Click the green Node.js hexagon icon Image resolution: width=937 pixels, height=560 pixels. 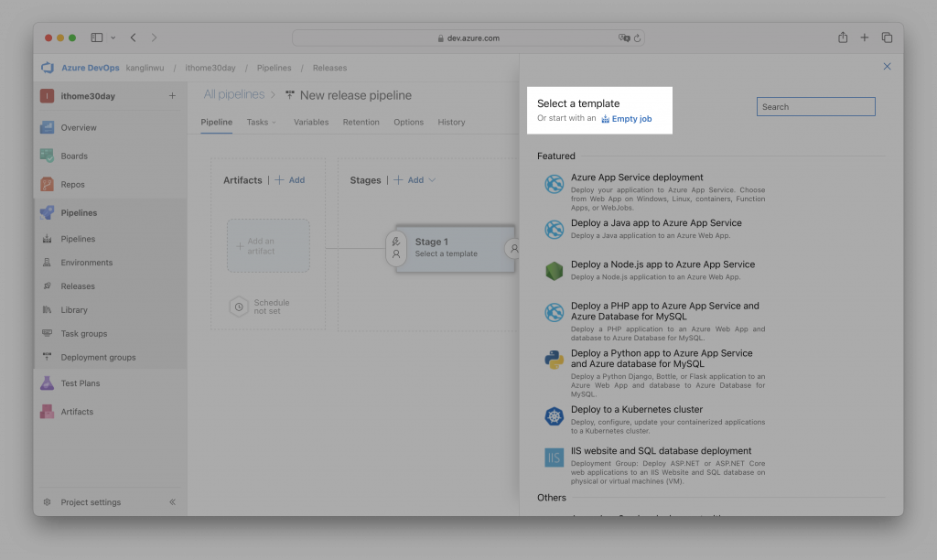[x=554, y=271]
